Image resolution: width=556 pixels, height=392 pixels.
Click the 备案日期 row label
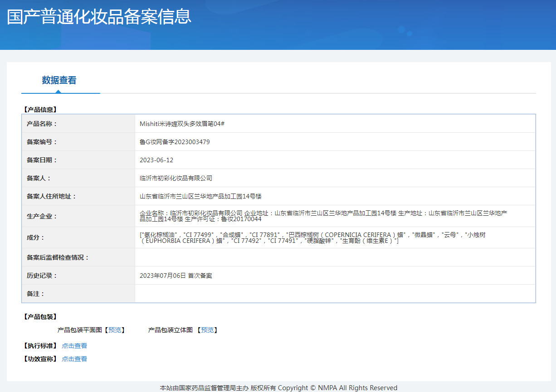tap(42, 160)
